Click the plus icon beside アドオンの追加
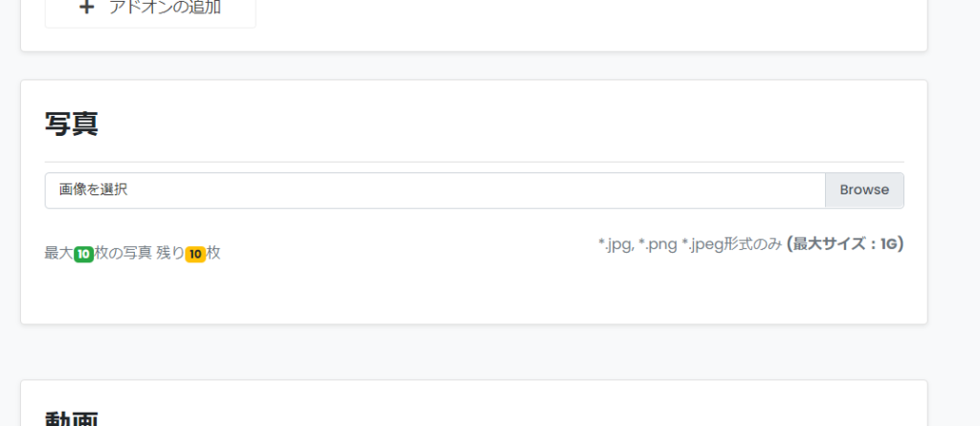 coord(87,8)
